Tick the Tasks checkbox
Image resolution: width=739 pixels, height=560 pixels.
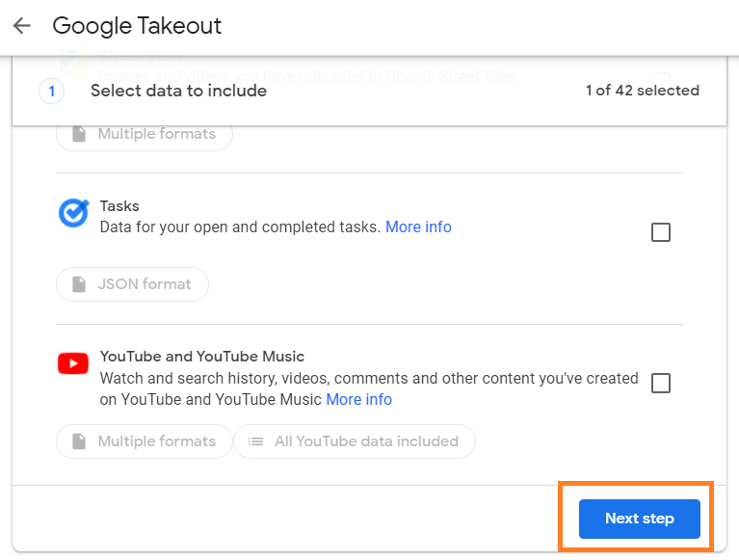point(661,232)
